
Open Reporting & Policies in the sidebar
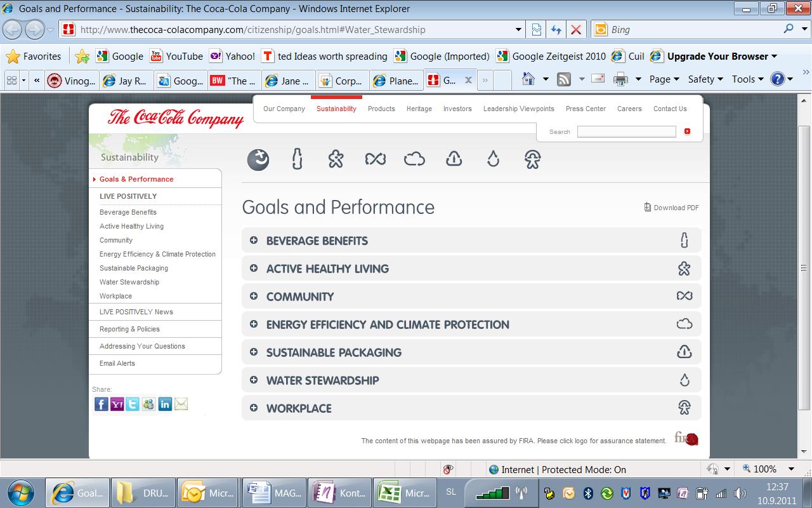129,329
